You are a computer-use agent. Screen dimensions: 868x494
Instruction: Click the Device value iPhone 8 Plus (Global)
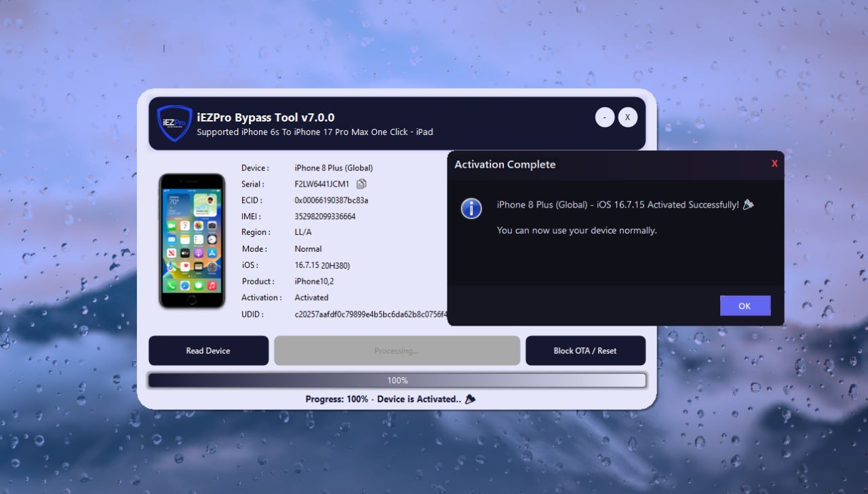pos(334,168)
